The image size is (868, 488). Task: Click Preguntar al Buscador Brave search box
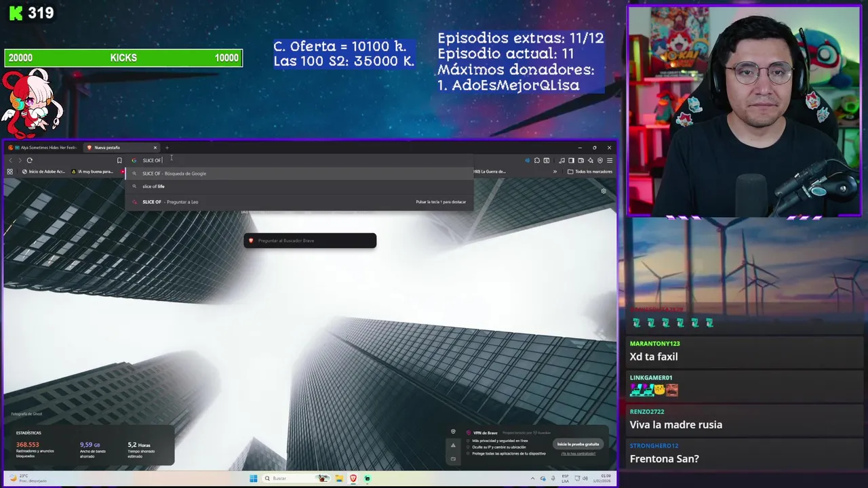pos(310,241)
